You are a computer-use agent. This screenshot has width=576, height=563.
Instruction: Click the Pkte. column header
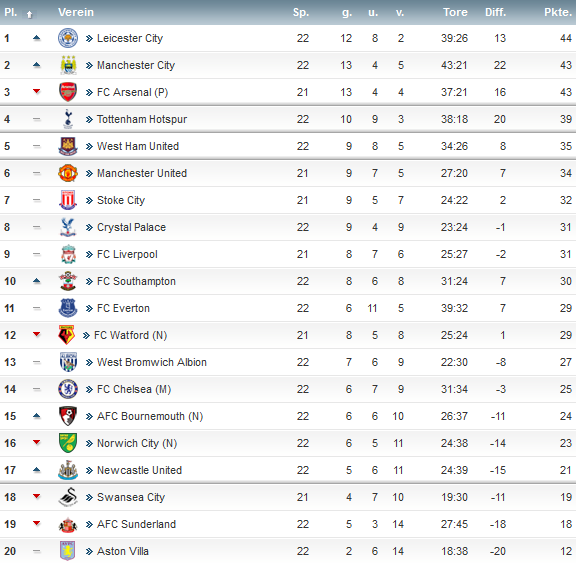(x=558, y=12)
